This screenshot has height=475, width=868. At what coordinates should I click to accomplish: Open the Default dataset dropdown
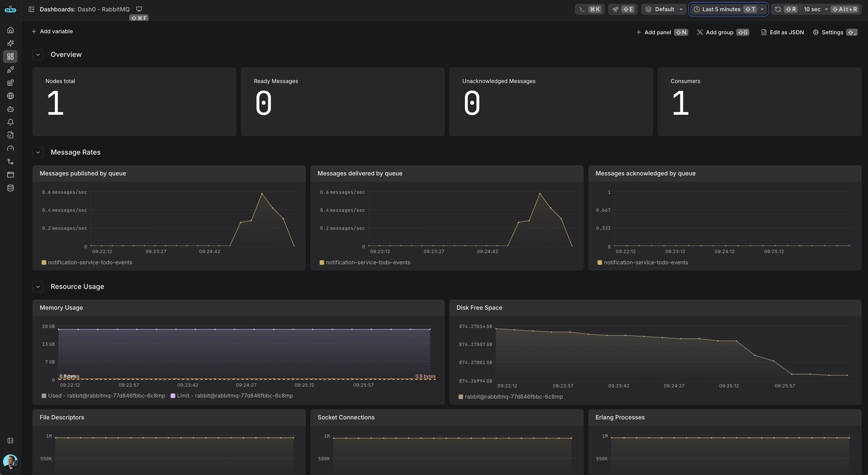click(x=664, y=9)
